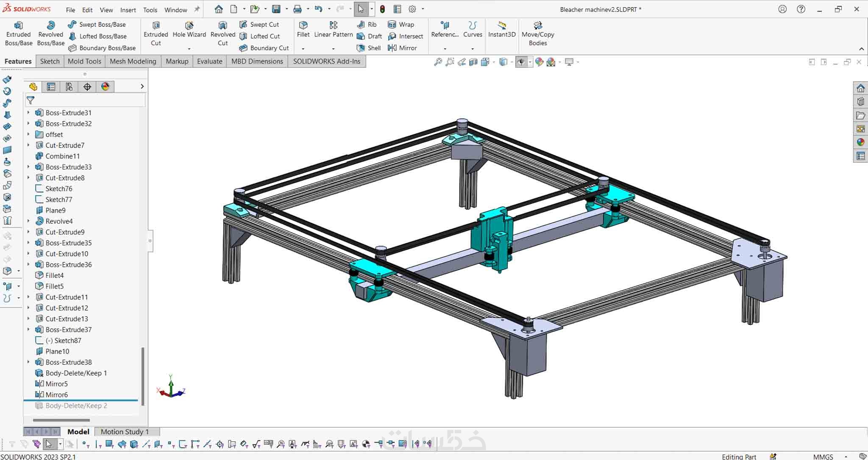Switch to the Sketch tab
The image size is (868, 460).
pos(50,61)
